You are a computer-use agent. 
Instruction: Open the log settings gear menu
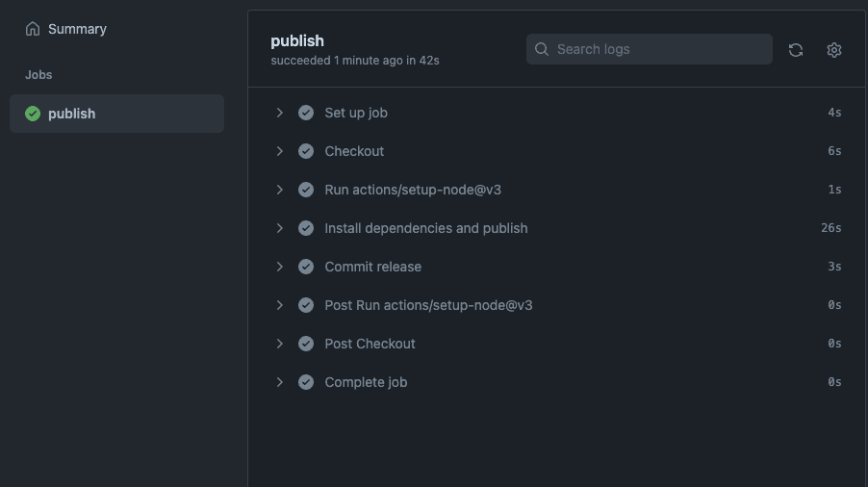coord(834,50)
